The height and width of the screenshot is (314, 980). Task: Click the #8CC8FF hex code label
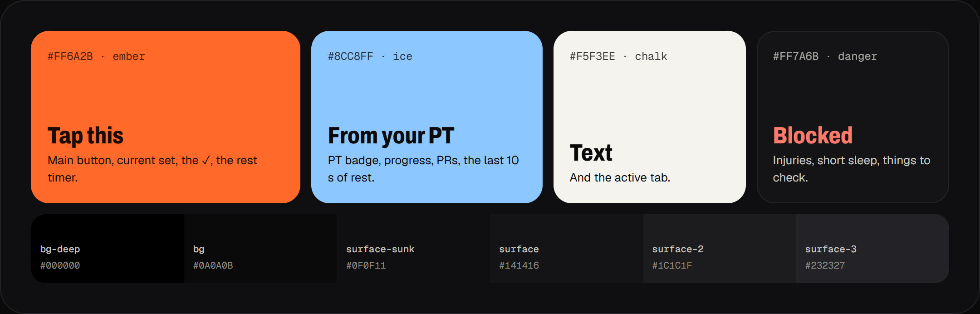tap(351, 56)
